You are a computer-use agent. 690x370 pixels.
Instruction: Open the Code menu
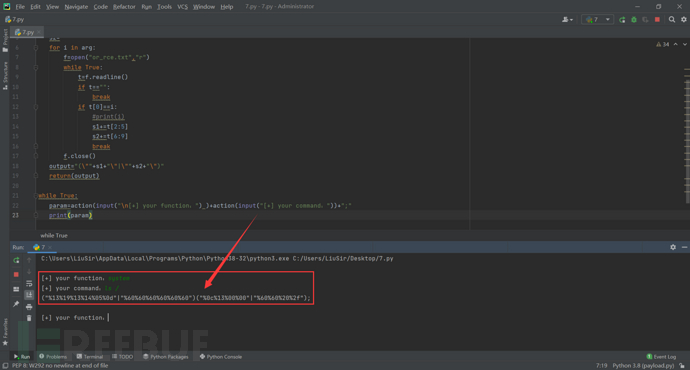pos(100,7)
